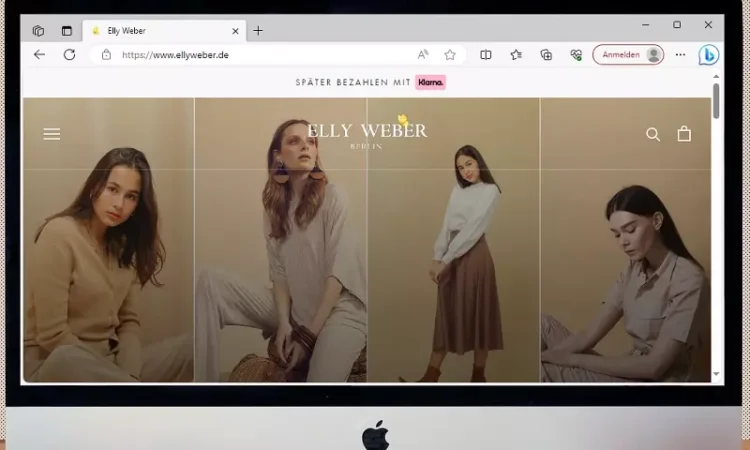The width and height of the screenshot is (750, 450).
Task: Go back with the back arrow
Action: tap(39, 55)
